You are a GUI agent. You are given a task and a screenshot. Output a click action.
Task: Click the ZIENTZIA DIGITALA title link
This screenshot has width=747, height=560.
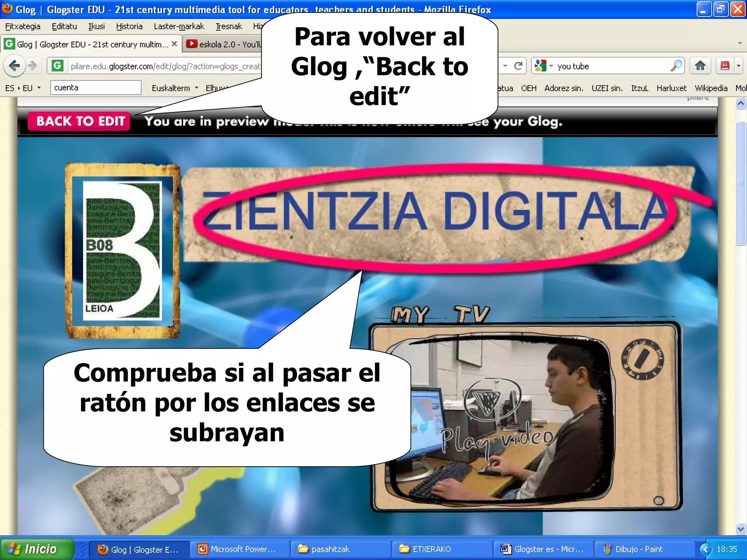pos(439,211)
